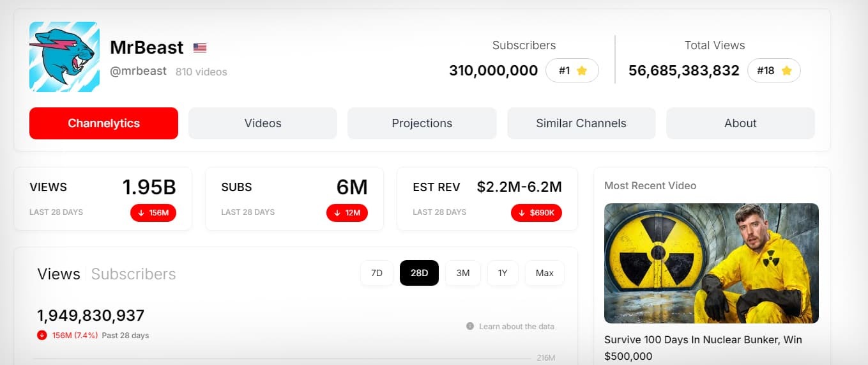This screenshot has width=868, height=365.
Task: Click the 810 videos count
Action: [x=201, y=72]
